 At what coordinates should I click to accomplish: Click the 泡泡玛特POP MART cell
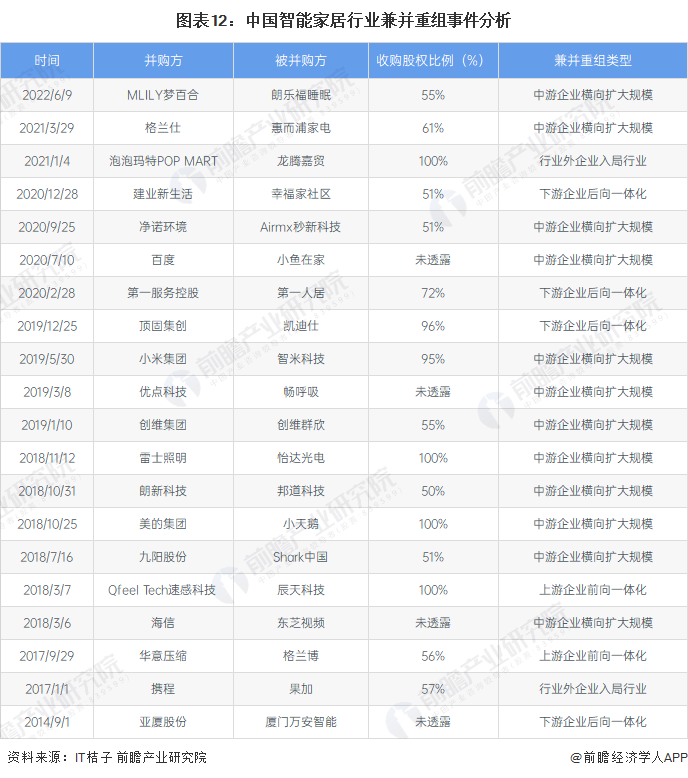tap(163, 161)
